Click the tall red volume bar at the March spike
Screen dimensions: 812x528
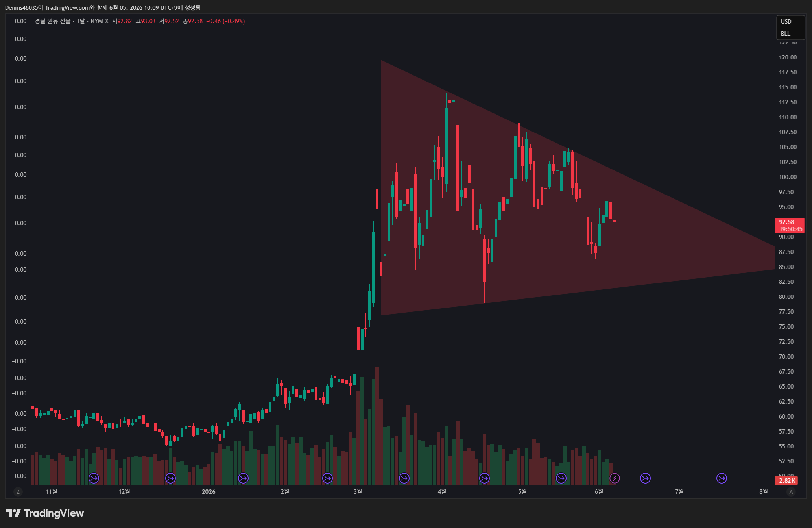tap(377, 425)
